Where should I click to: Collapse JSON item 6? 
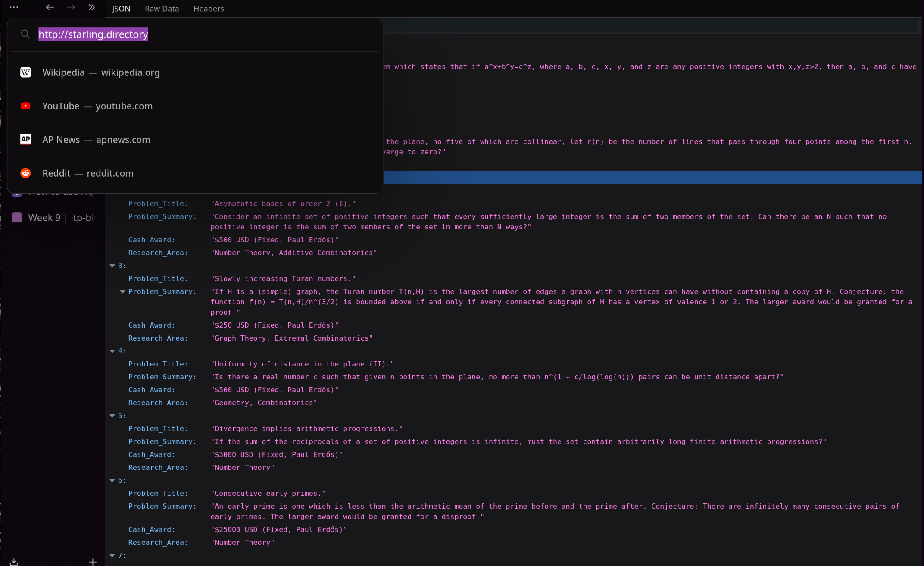tap(112, 481)
